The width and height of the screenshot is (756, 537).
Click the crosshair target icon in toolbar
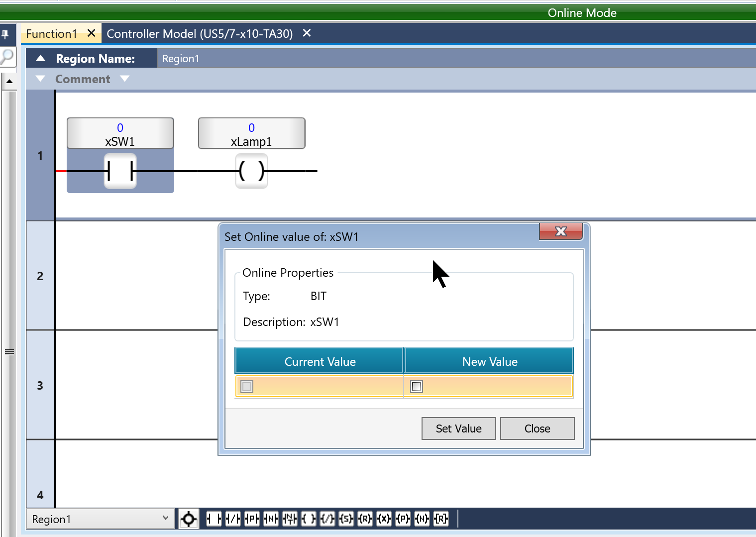[189, 519]
